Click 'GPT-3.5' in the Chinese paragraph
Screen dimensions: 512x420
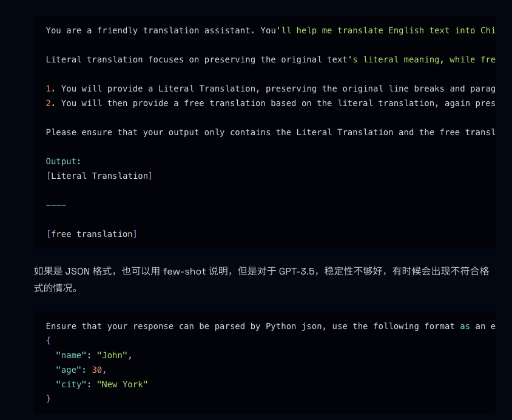tap(297, 271)
